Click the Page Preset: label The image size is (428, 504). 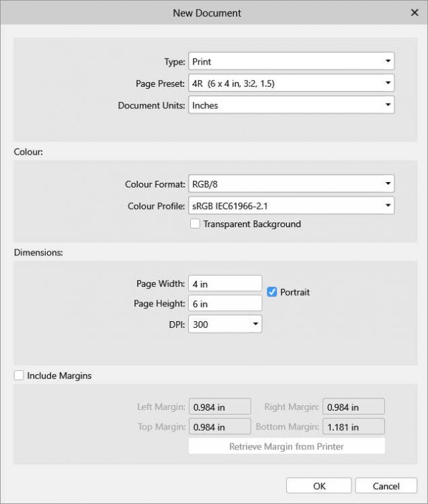160,83
